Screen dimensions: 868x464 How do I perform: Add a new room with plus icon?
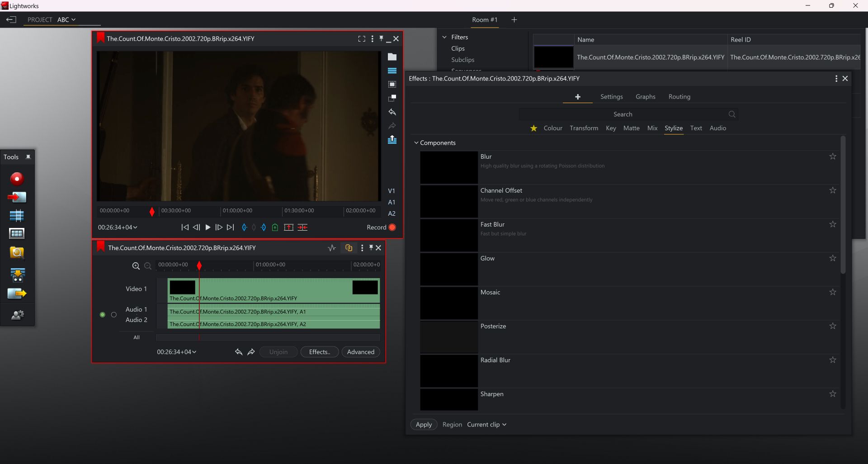pos(514,20)
